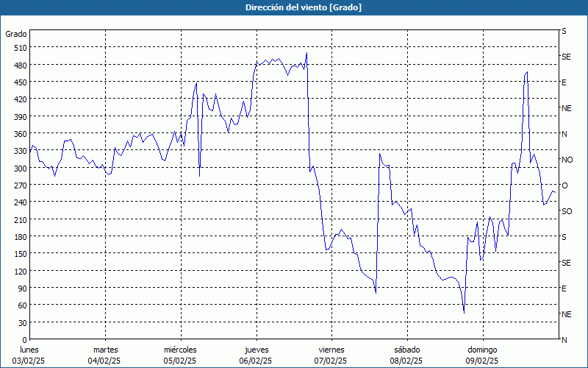The height and width of the screenshot is (368, 588).
Task: Click the lowest point of the blue line
Action: 464,313
